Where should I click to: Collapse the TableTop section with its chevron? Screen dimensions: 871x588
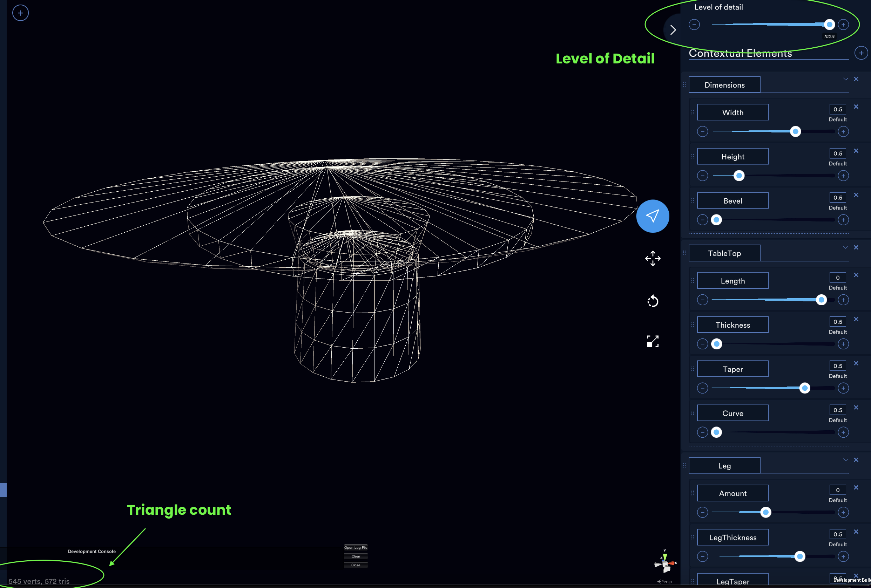point(845,247)
